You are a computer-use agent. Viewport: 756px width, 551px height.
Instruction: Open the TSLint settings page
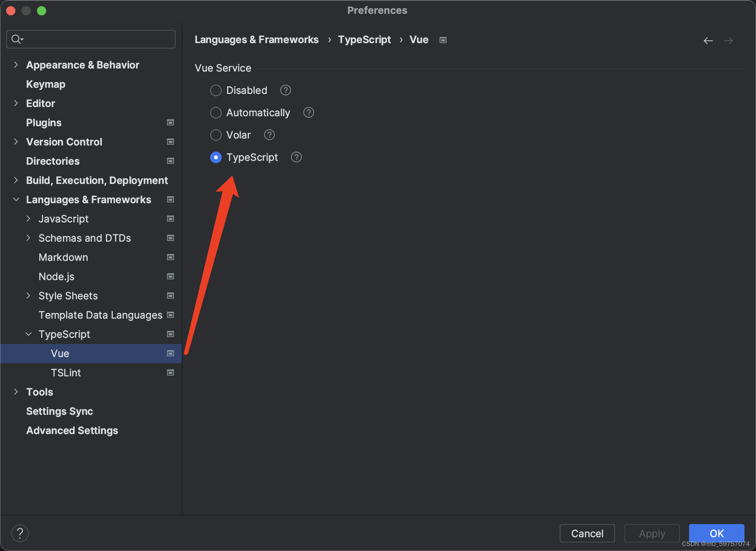[x=66, y=372]
